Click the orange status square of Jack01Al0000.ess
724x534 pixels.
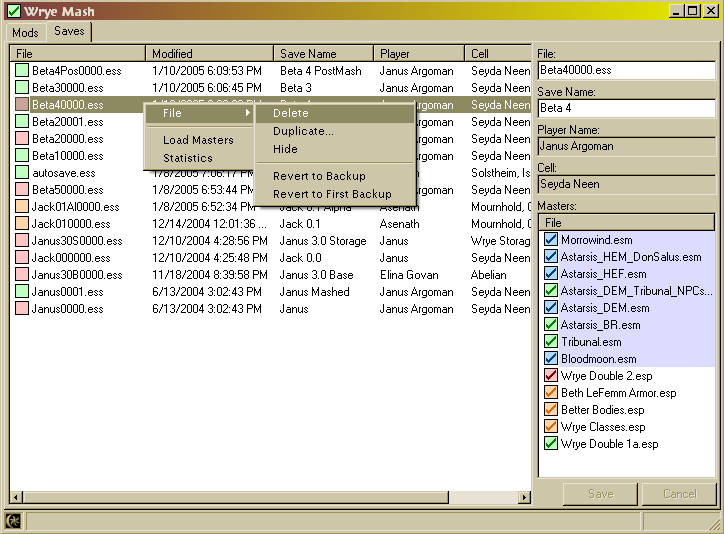(x=22, y=206)
